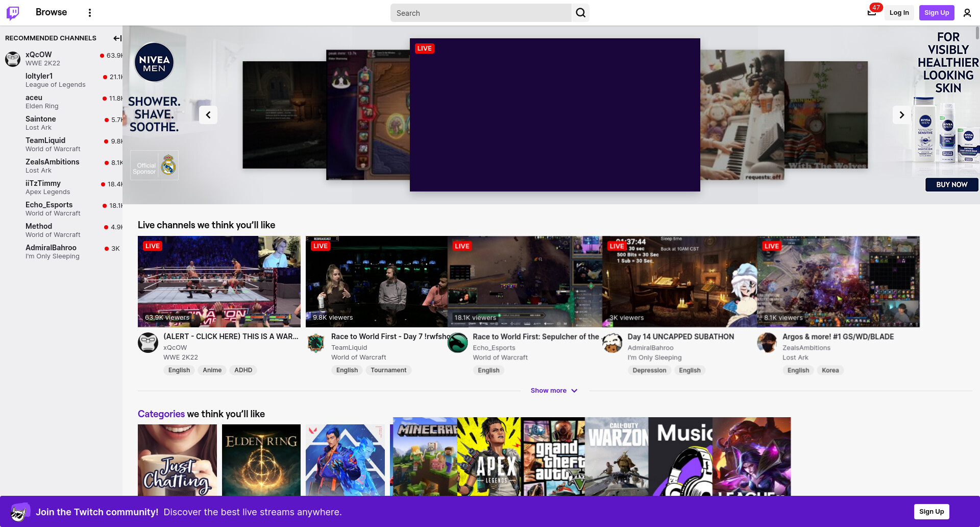Open TeamLiquid Race to World First thumbnail

tap(377, 281)
